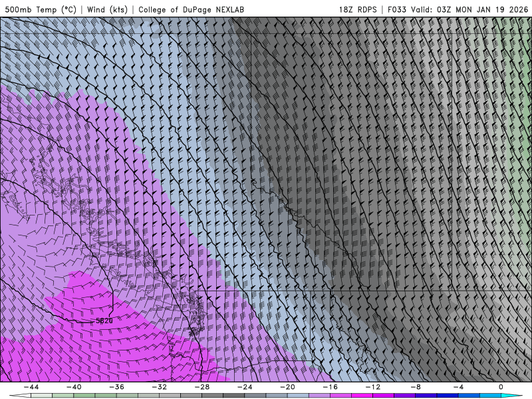This screenshot has width=532, height=399.
Task: Click the "Wind (kts)" header label
Action: point(107,9)
